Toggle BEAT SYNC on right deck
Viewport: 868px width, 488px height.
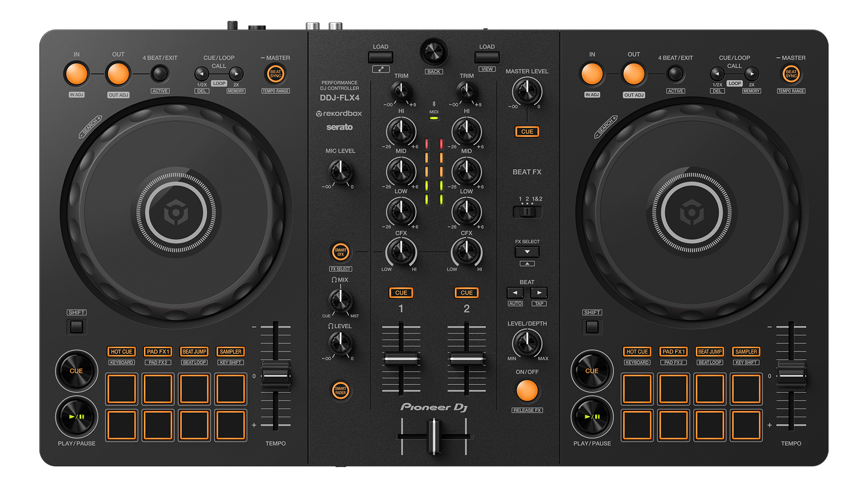pyautogui.click(x=791, y=74)
